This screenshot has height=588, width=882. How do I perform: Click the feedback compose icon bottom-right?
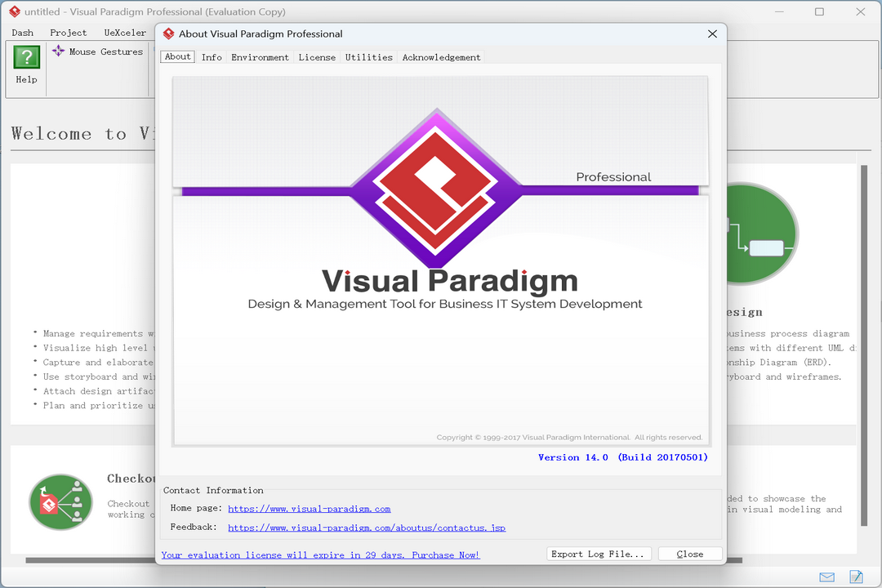point(856,577)
